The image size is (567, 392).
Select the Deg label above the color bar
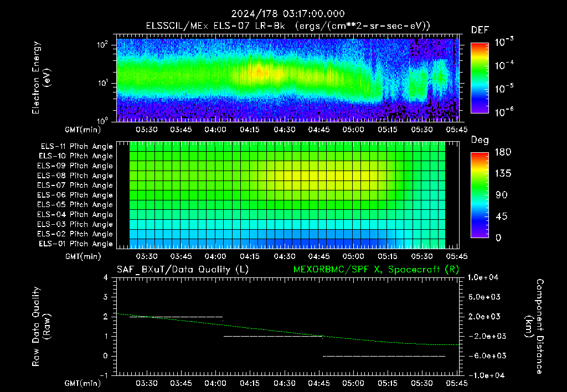click(480, 140)
